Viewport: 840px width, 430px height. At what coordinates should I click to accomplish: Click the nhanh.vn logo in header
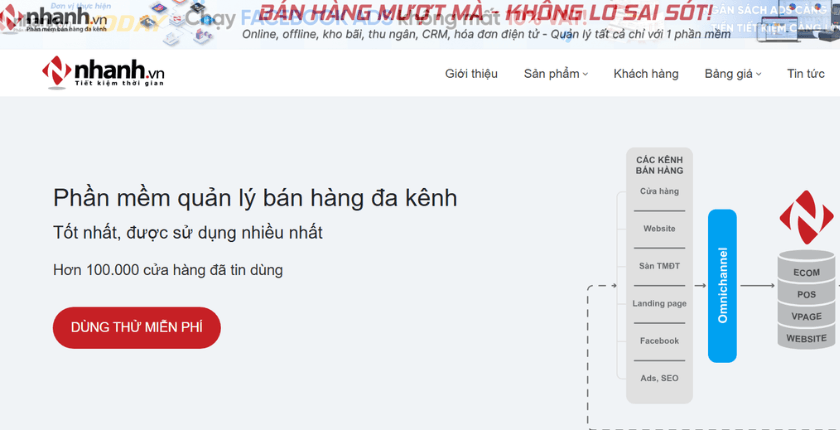coord(103,72)
